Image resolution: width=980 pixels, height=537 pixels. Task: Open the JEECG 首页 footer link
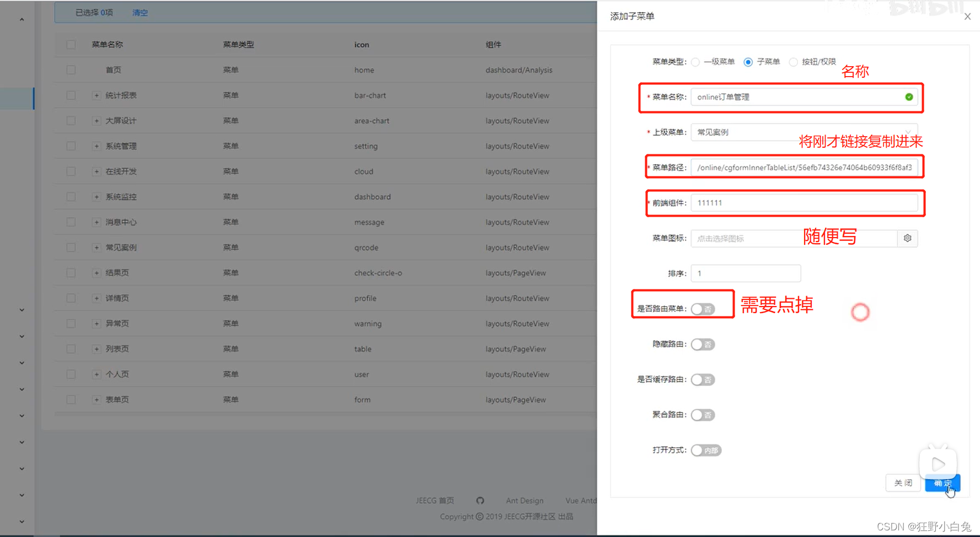[435, 501]
